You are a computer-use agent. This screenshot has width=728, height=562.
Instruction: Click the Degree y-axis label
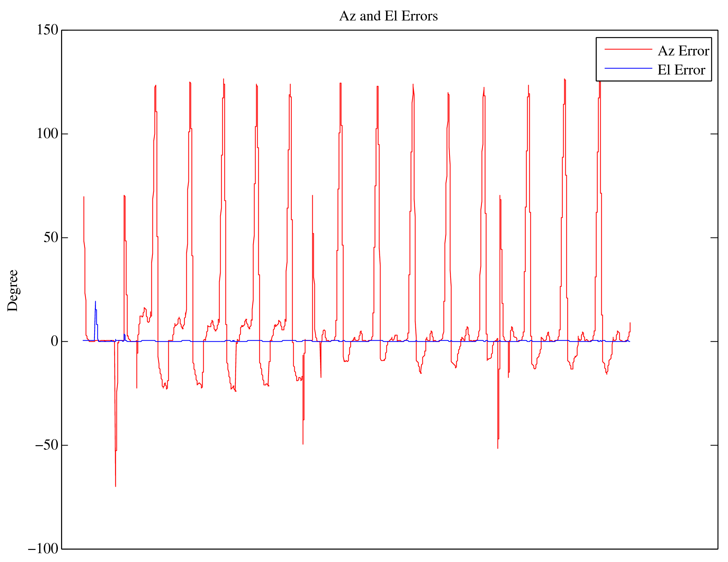(x=13, y=290)
